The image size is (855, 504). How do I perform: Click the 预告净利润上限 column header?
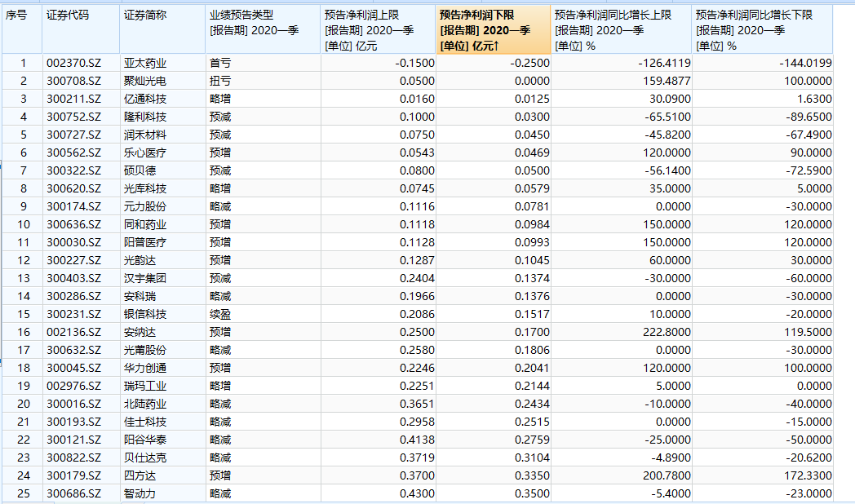379,30
